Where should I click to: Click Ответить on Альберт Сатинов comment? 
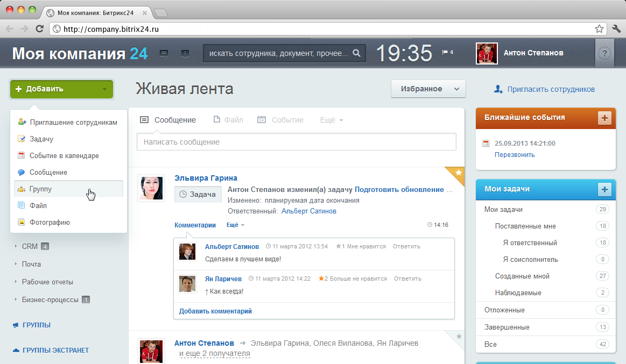406,246
